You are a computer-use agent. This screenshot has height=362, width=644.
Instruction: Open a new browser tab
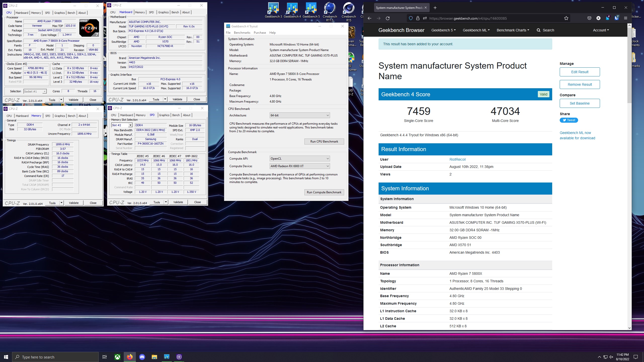coord(435,8)
